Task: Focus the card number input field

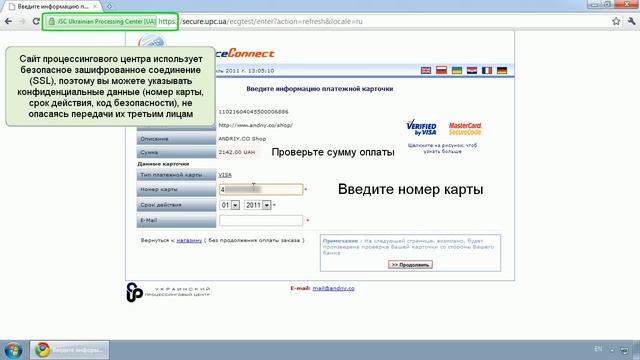Action: click(x=261, y=189)
